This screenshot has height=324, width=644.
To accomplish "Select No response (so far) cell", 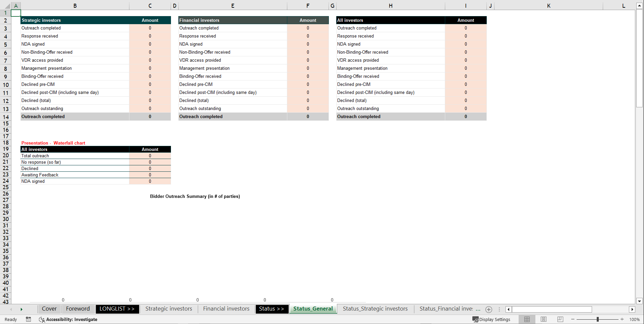I will (75, 162).
